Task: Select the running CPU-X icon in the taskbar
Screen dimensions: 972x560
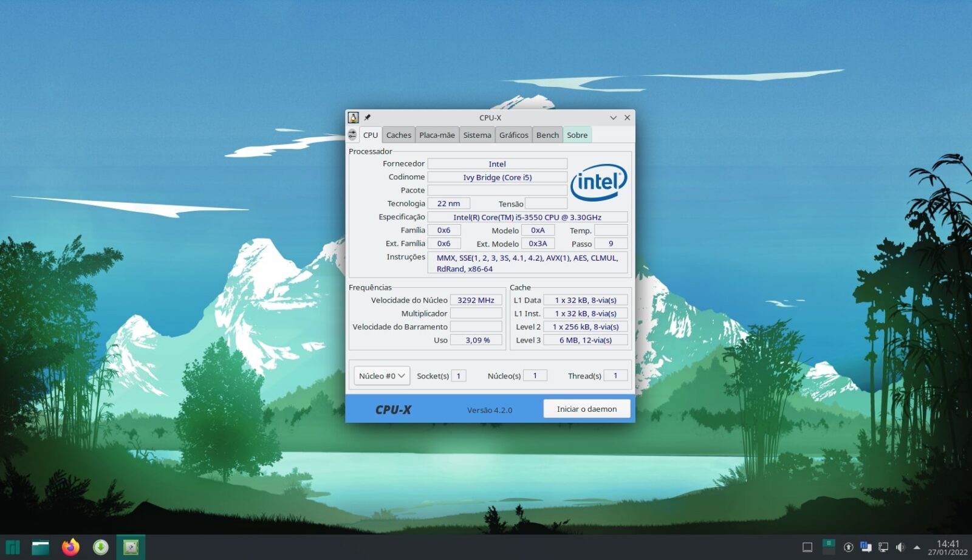Action: point(131,547)
